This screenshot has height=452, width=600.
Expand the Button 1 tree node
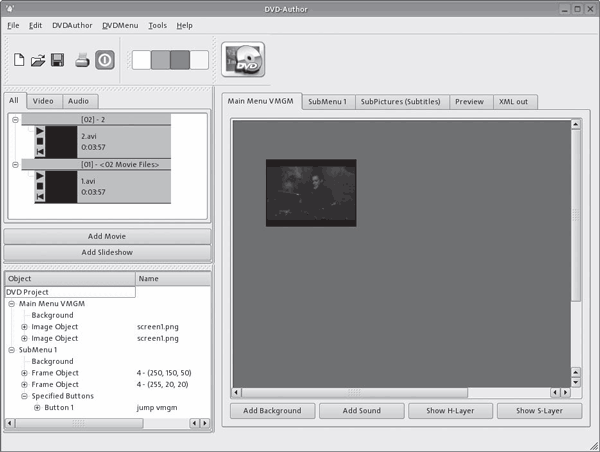click(x=37, y=408)
